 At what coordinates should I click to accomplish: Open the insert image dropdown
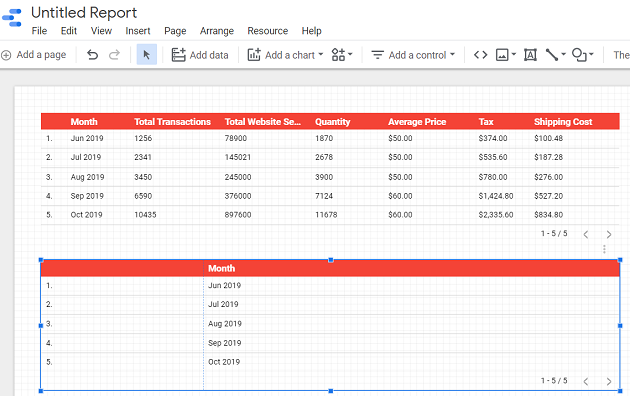pos(505,55)
